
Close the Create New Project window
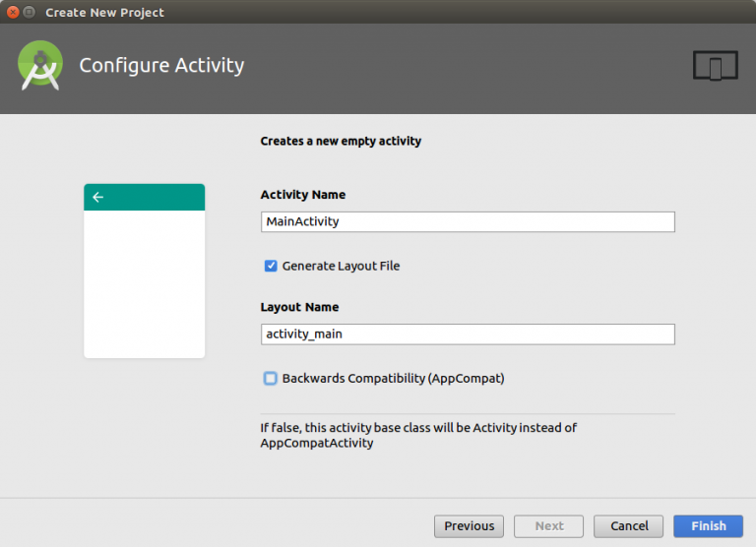(13, 12)
